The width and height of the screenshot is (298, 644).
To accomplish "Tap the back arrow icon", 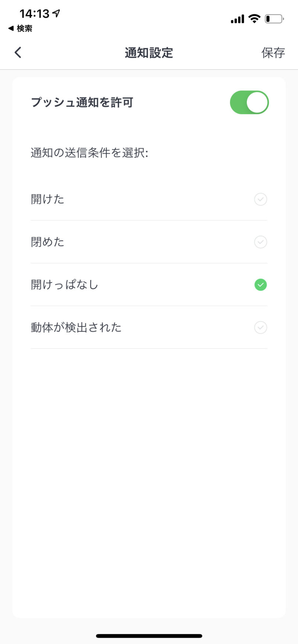I will [x=18, y=53].
